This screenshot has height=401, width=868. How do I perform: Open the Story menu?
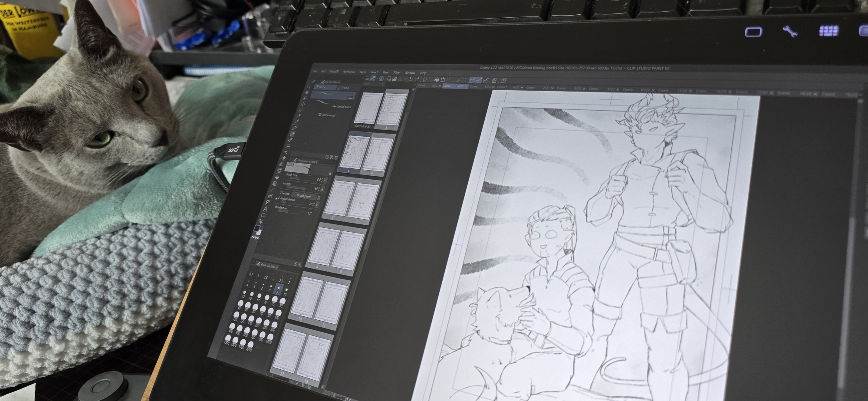(x=334, y=72)
